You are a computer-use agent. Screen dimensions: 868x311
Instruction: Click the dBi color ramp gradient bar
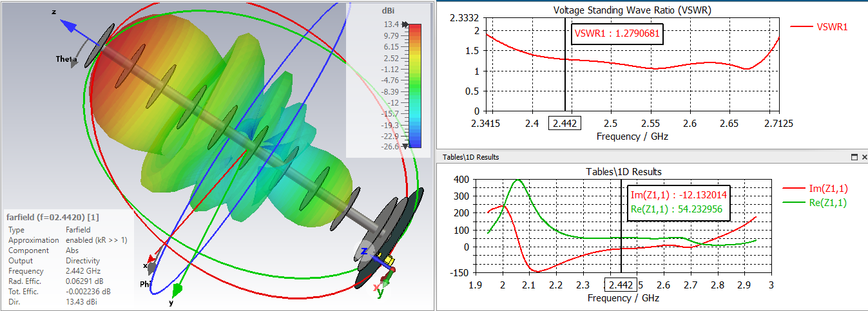point(416,85)
